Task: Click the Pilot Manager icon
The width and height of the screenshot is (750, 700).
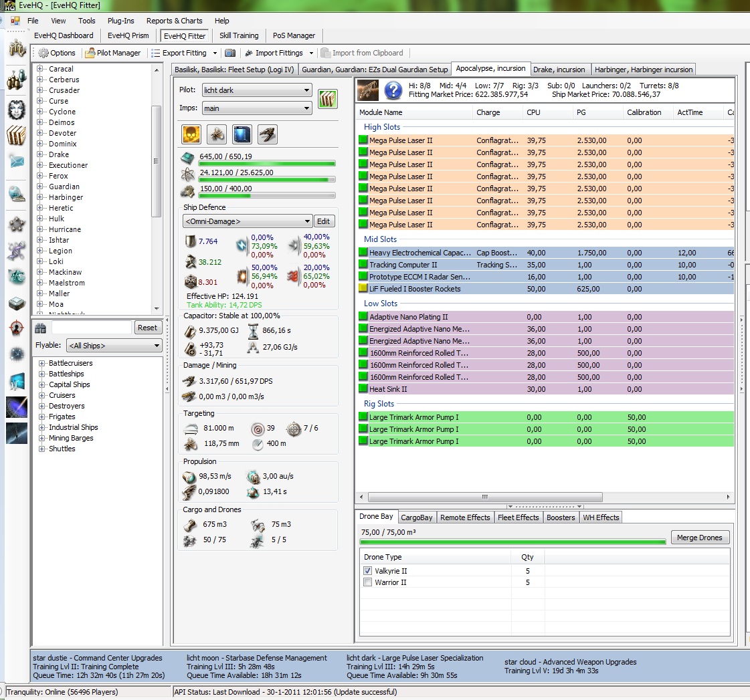Action: point(90,53)
